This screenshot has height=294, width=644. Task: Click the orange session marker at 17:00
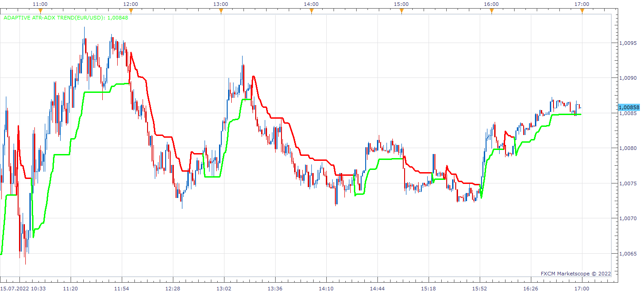[582, 11]
